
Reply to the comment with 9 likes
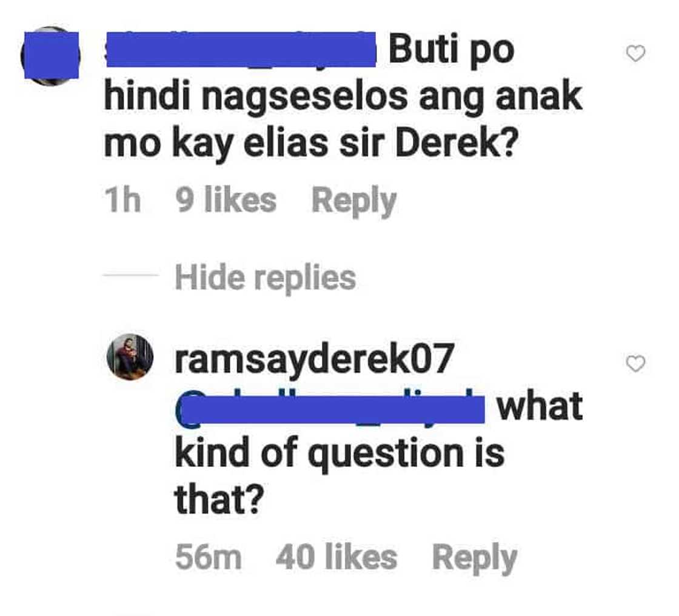(x=354, y=201)
